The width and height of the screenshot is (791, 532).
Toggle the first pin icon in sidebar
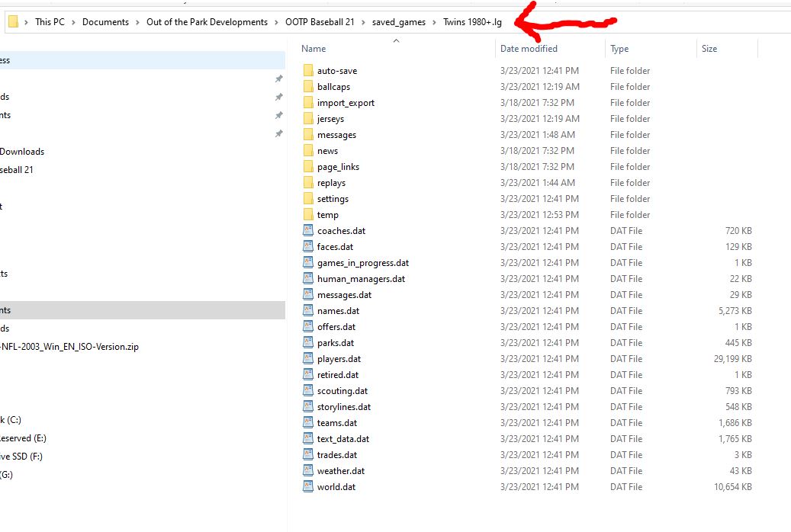278,79
